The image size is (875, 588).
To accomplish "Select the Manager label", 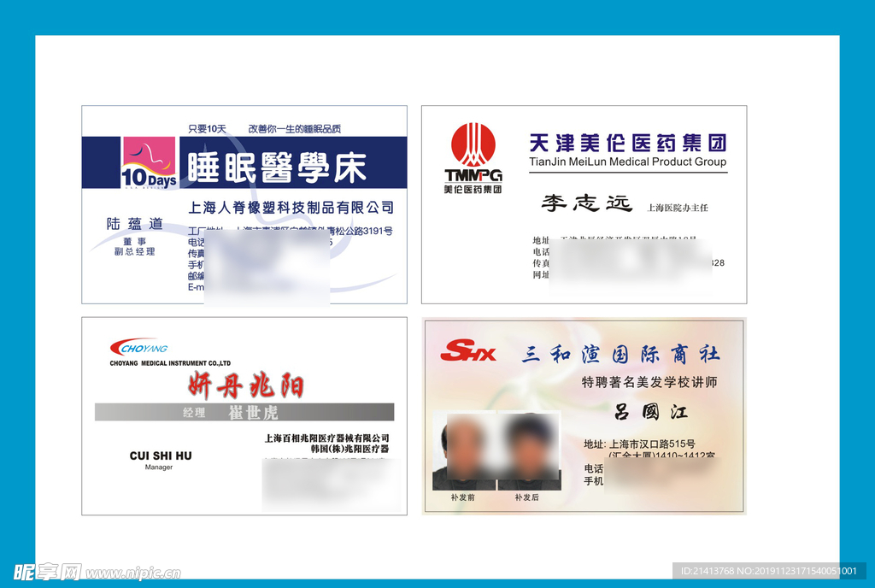I will point(159,467).
